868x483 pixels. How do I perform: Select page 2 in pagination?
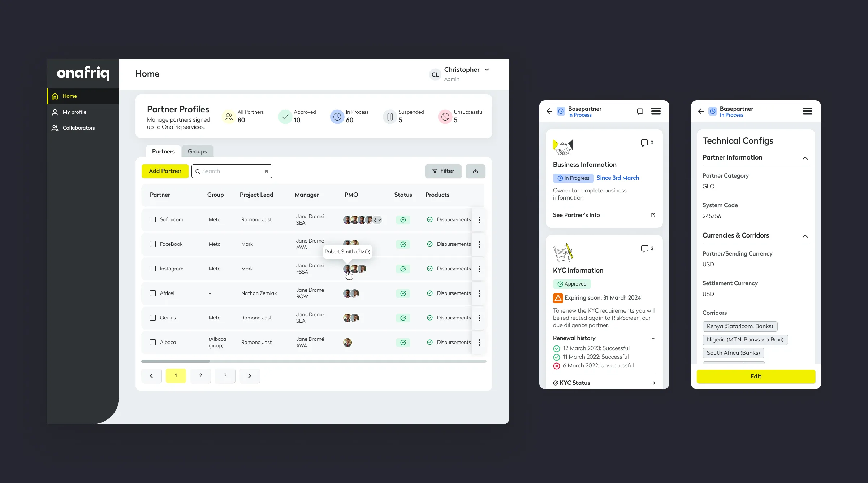click(200, 375)
